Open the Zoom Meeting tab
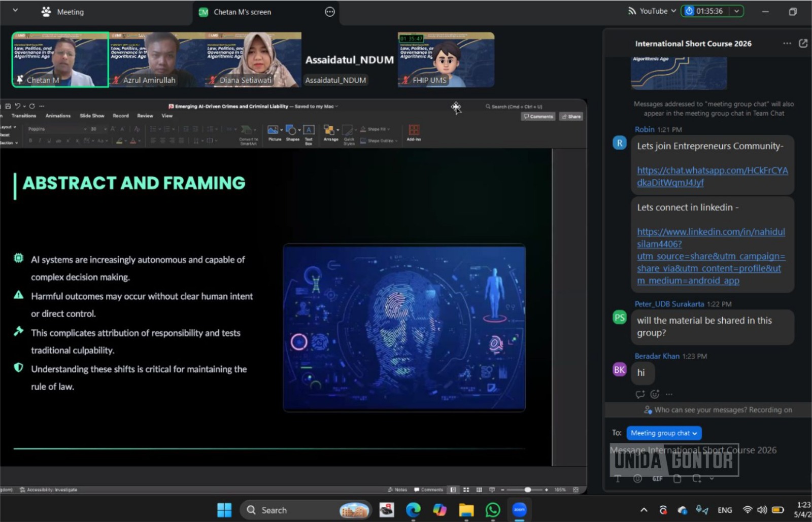This screenshot has width=812, height=522. (62, 12)
